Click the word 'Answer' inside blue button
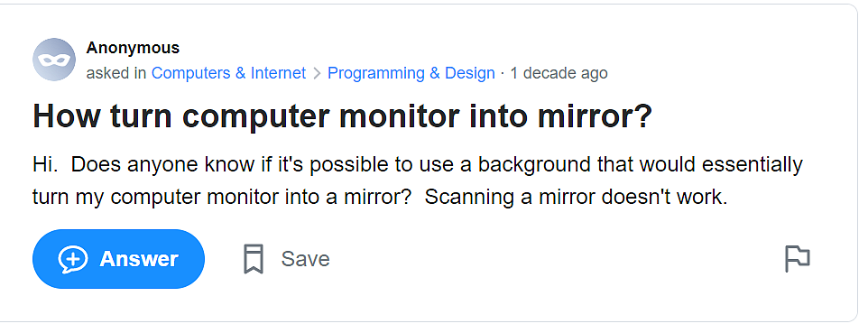Viewport: 868px width, 333px height. [139, 259]
